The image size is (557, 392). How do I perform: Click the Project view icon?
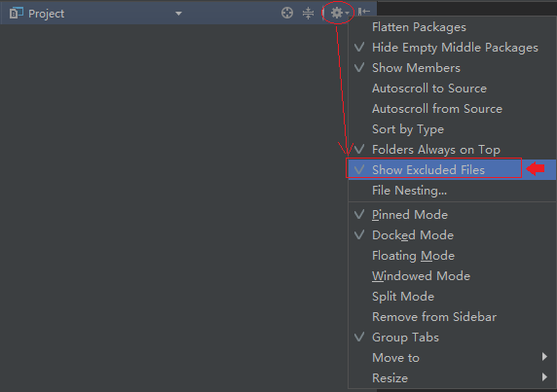(x=16, y=13)
